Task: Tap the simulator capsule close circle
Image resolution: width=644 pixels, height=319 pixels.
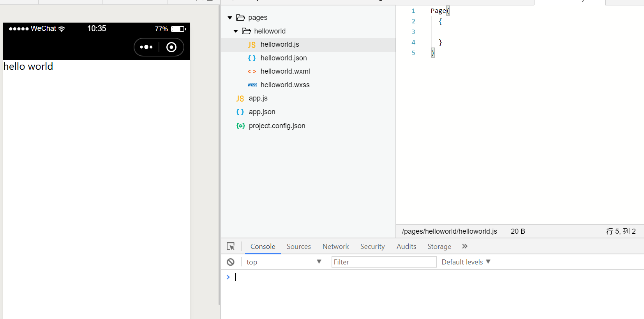Action: coord(171,47)
